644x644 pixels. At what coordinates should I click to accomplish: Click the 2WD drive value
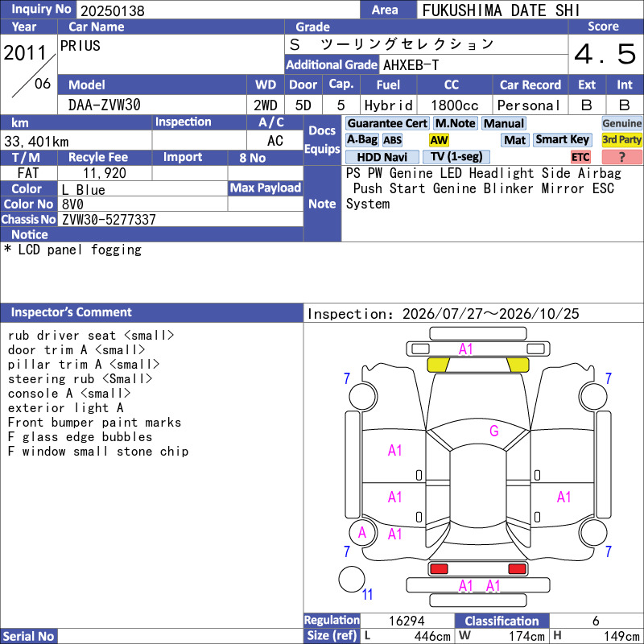pyautogui.click(x=266, y=105)
